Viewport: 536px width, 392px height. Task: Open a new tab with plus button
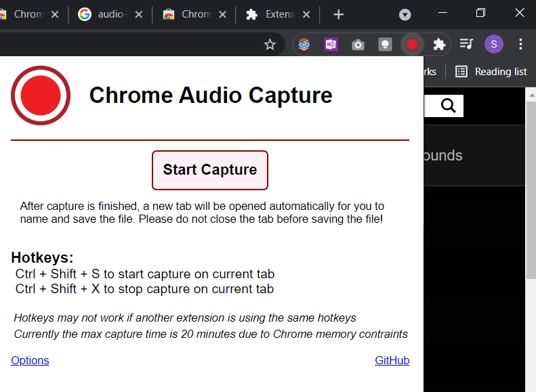pyautogui.click(x=339, y=14)
